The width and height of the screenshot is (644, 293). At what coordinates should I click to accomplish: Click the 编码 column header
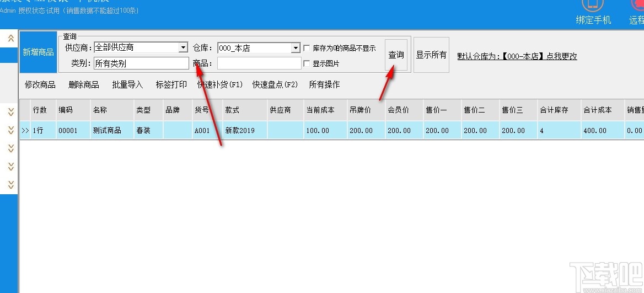(x=73, y=110)
